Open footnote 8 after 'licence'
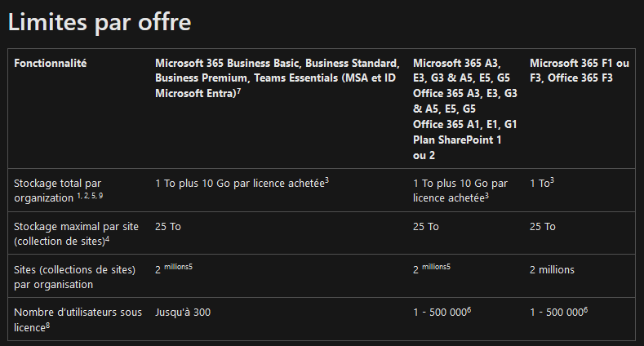The height and width of the screenshot is (346, 644). click(48, 325)
